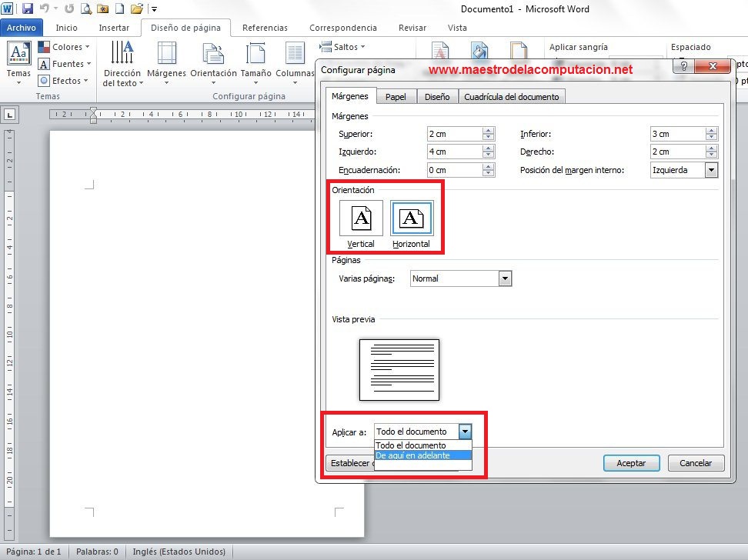
Task: Decrease the Izquierdo margin with down arrow
Action: tap(488, 155)
